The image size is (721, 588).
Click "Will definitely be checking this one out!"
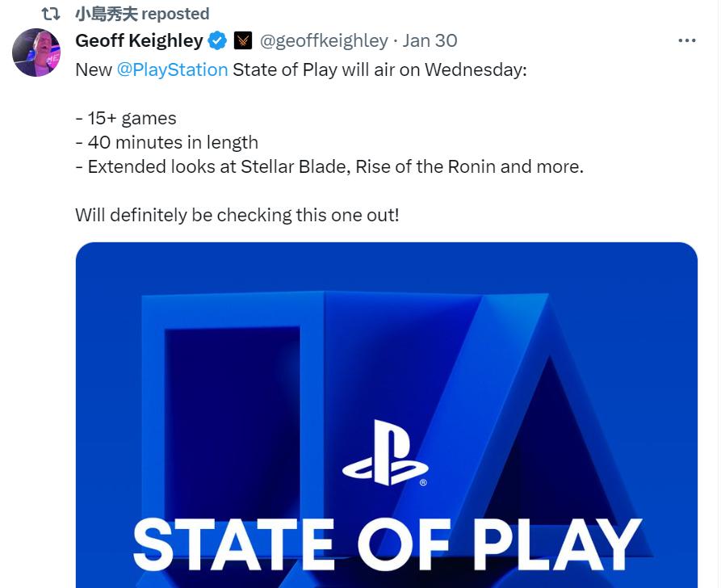tap(237, 216)
